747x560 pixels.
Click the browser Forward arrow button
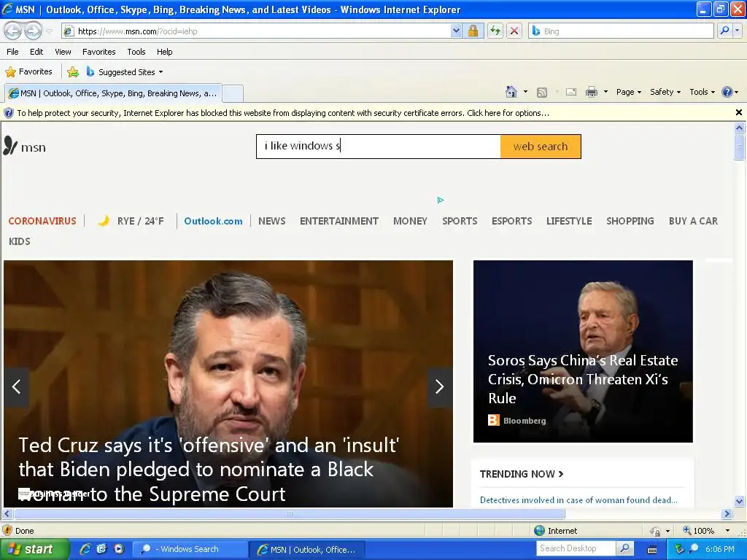(33, 31)
